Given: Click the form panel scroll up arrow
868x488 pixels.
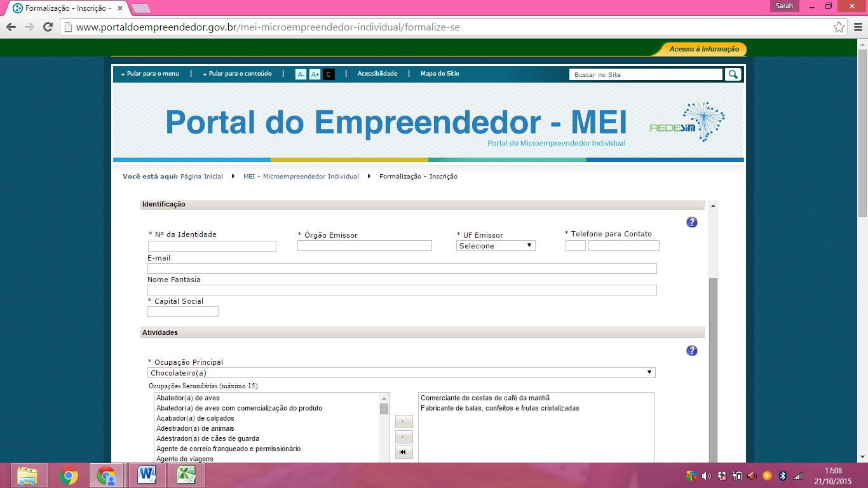Looking at the screenshot, I should tap(713, 206).
